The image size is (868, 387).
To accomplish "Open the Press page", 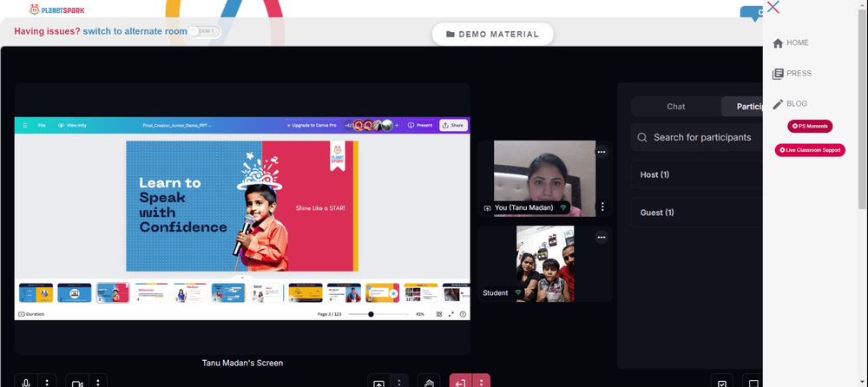I will (x=792, y=73).
